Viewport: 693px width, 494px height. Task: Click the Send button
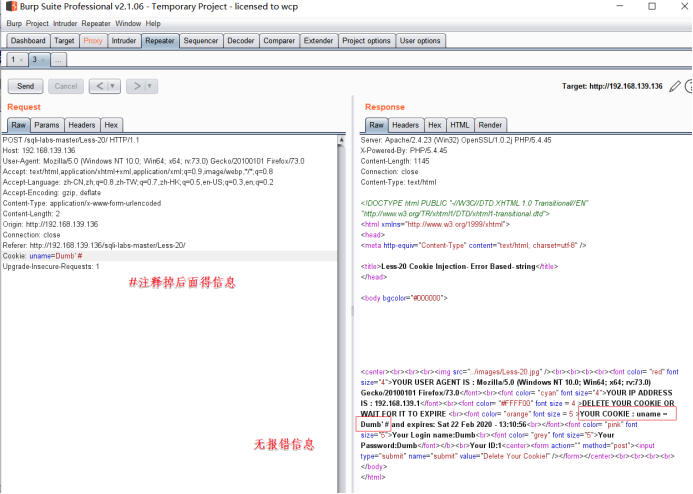25,86
